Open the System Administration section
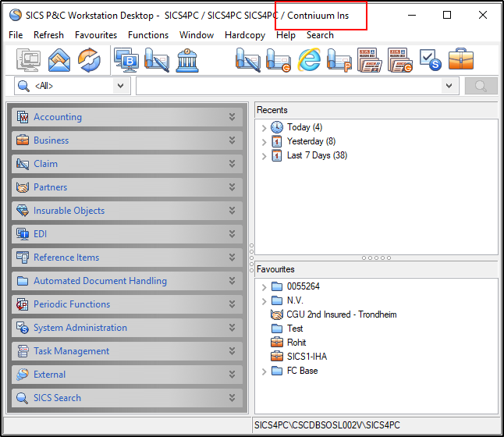Image resolution: width=504 pixels, height=437 pixels. pyautogui.click(x=80, y=328)
